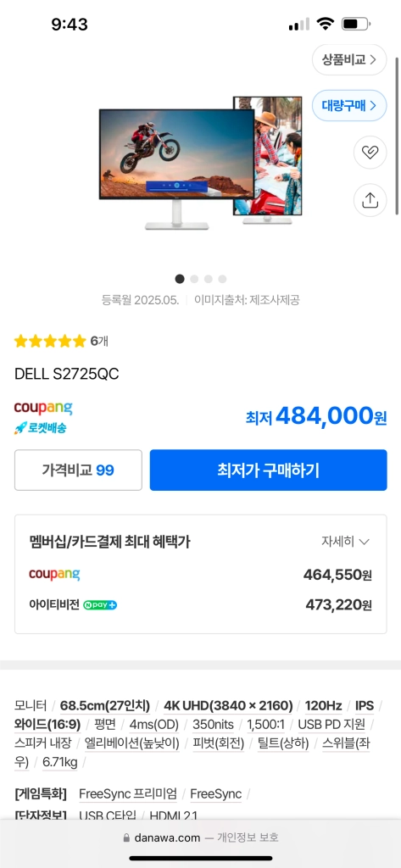The height and width of the screenshot is (868, 401).
Task: Select the third image carousel dot
Action: pos(209,279)
